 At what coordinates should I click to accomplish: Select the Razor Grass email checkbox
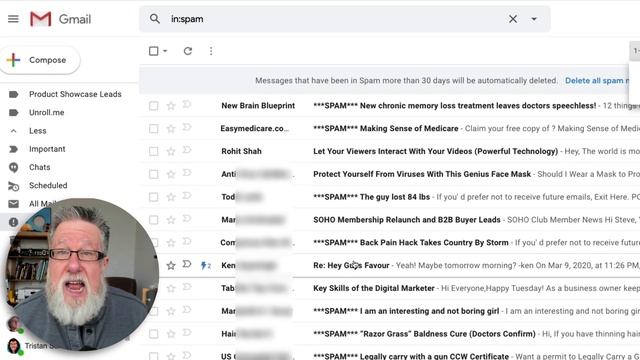tap(153, 334)
